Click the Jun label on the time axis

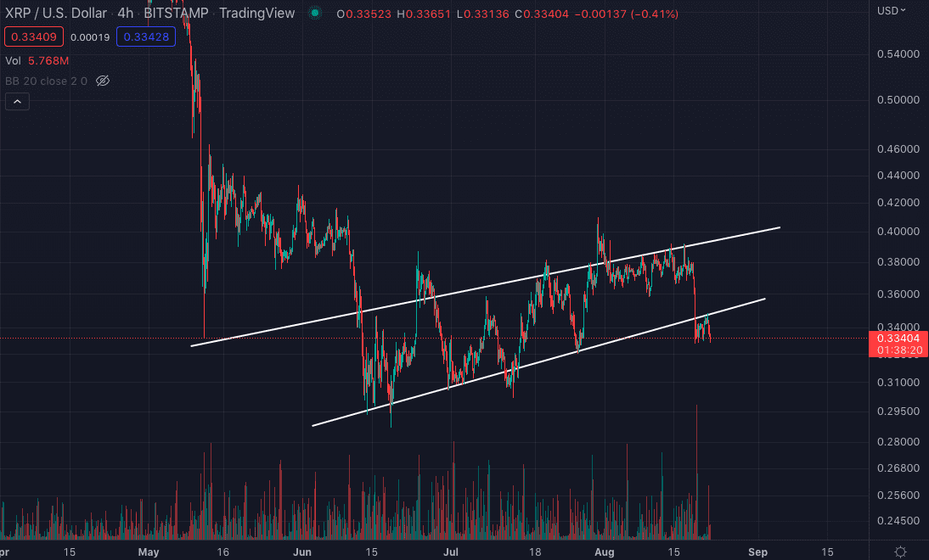click(x=302, y=552)
